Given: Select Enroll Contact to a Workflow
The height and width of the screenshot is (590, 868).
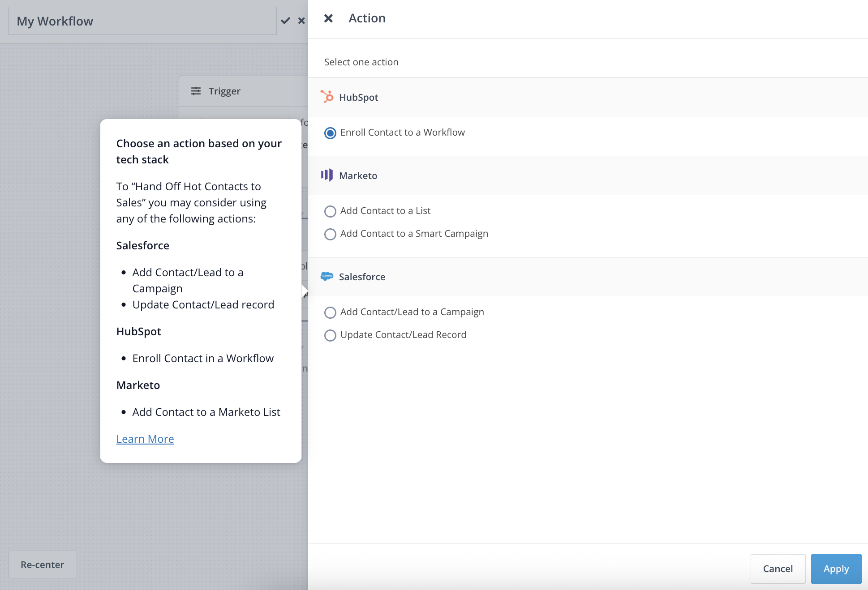Looking at the screenshot, I should 331,133.
